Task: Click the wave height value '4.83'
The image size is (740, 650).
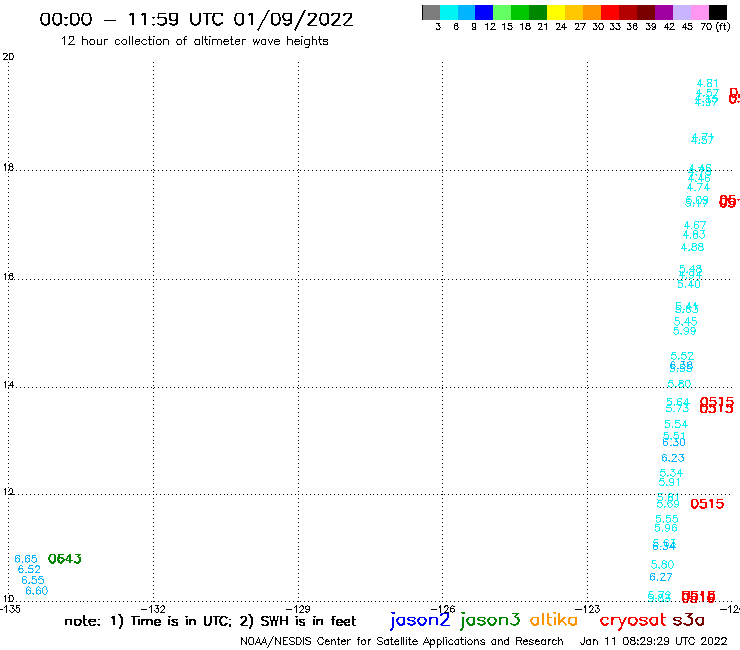Action: point(694,235)
